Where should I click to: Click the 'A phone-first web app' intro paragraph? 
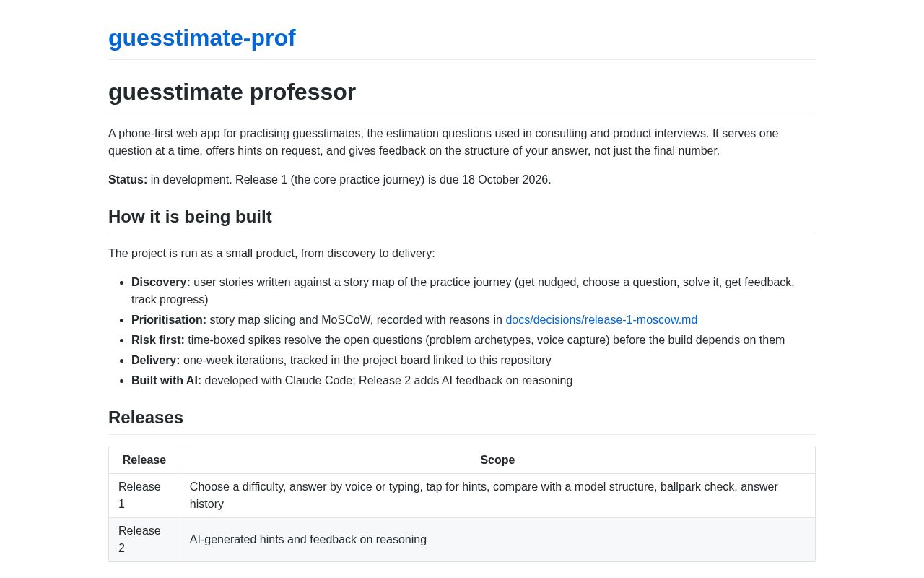(462, 142)
